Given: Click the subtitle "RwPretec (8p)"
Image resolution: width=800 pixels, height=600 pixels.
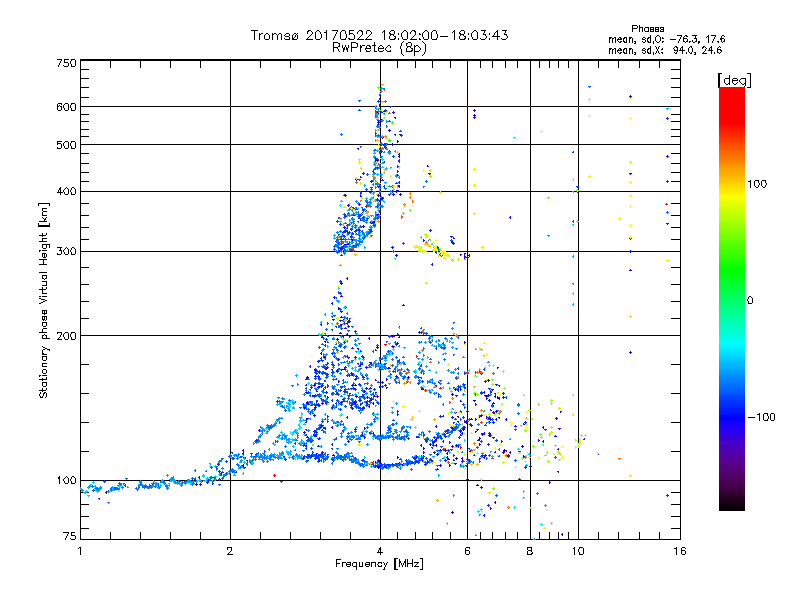Looking at the screenshot, I should coord(379,48).
